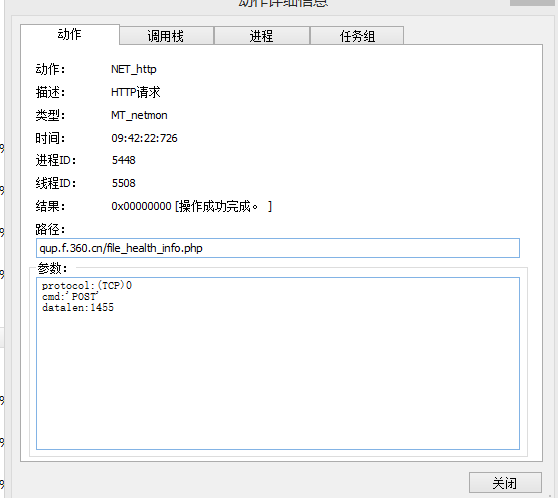Click the 进程ID: label
558x498 pixels.
pos(56,160)
